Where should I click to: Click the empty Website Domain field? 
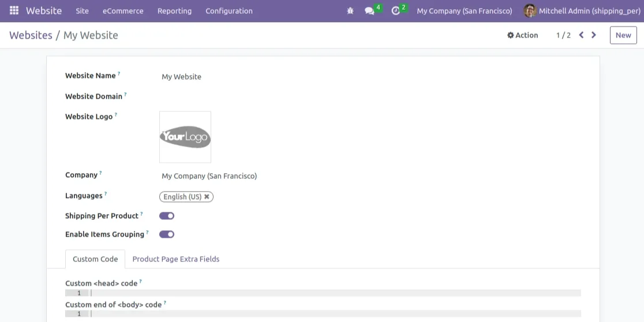click(x=370, y=97)
